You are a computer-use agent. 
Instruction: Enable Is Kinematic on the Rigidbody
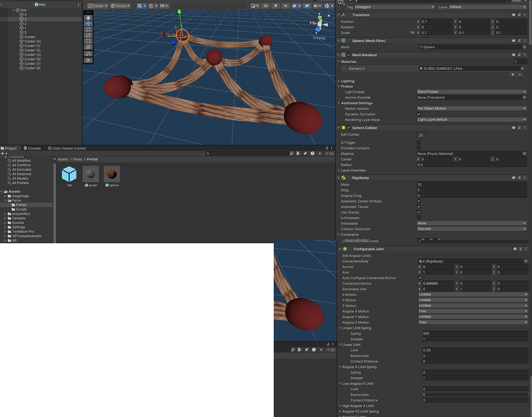pos(419,218)
